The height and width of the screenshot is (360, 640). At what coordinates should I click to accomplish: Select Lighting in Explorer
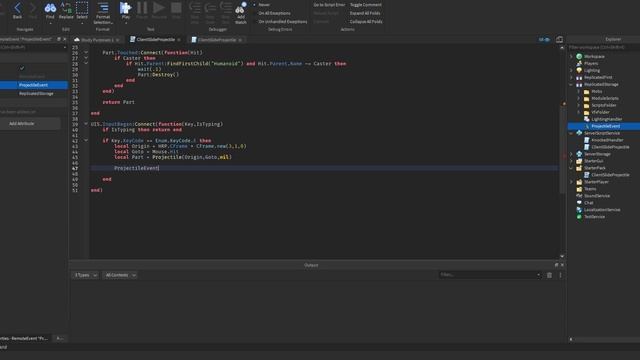[591, 70]
